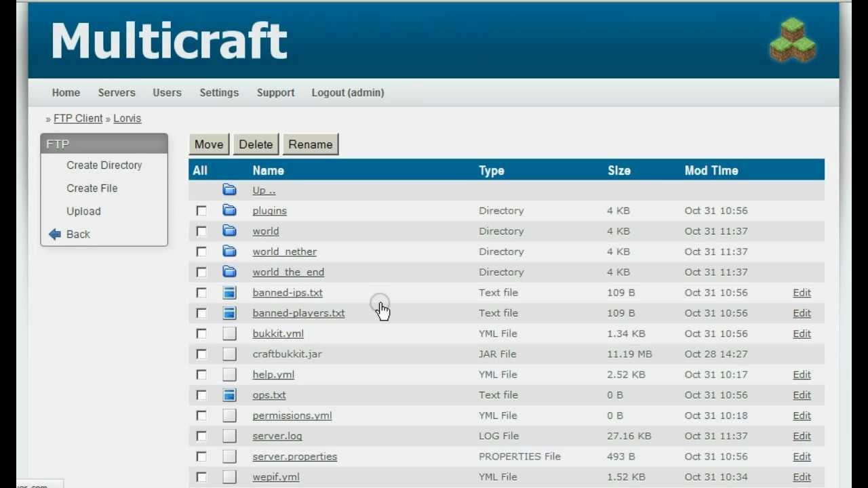Sort files by the Size column
Viewport: 868px width, 488px height.
click(x=618, y=170)
